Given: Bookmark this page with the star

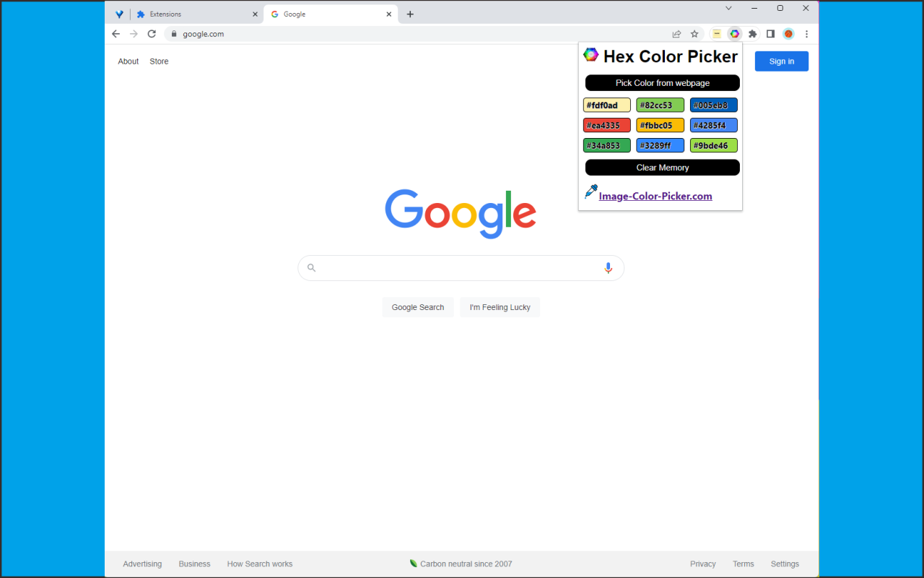Looking at the screenshot, I should pyautogui.click(x=694, y=34).
